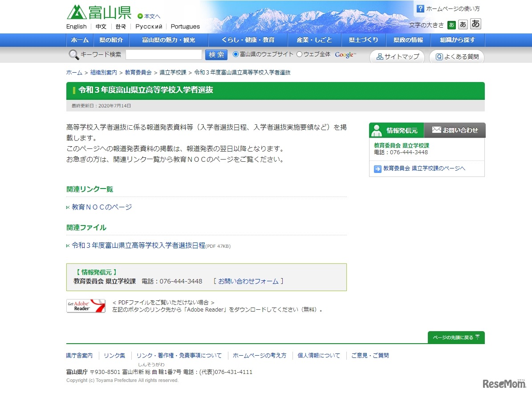532x394 pixels.
Task: Click the Google logo next to search options
Action: (345, 55)
